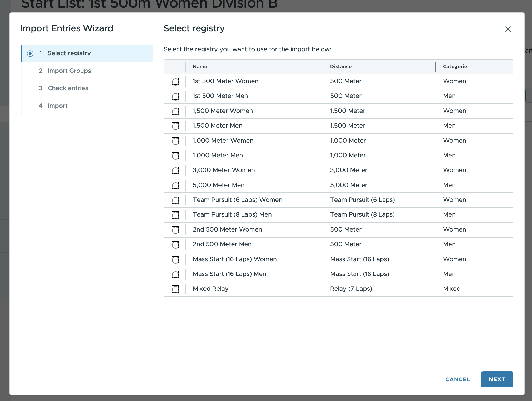Select the step 1 Select registry radio
Screen dimensions: 532x401
[30, 53]
